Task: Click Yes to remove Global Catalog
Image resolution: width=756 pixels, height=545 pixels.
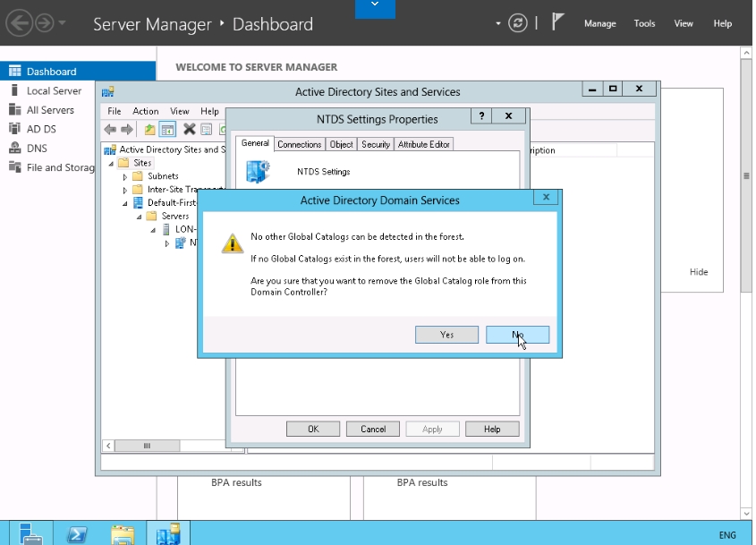Action: tap(446, 335)
